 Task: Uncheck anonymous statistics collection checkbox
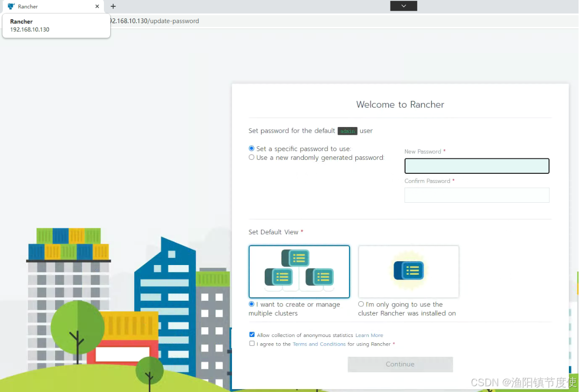252,335
